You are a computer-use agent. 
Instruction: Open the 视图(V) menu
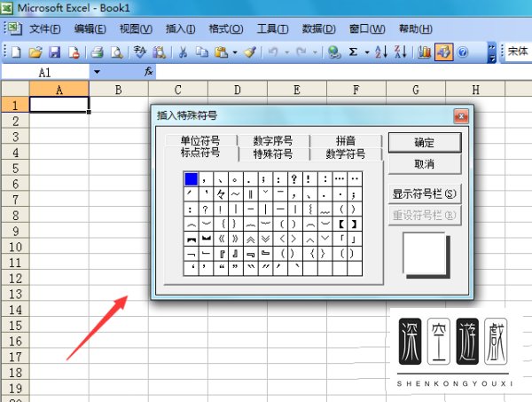136,29
